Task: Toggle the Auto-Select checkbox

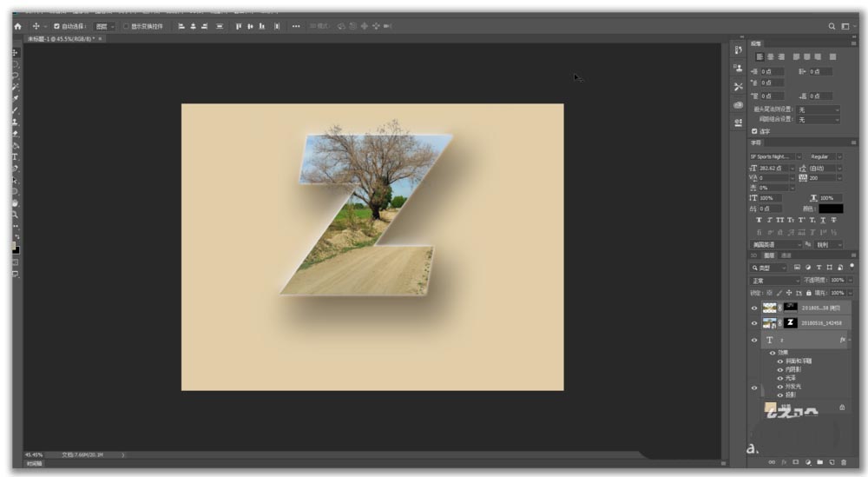Action: 56,26
